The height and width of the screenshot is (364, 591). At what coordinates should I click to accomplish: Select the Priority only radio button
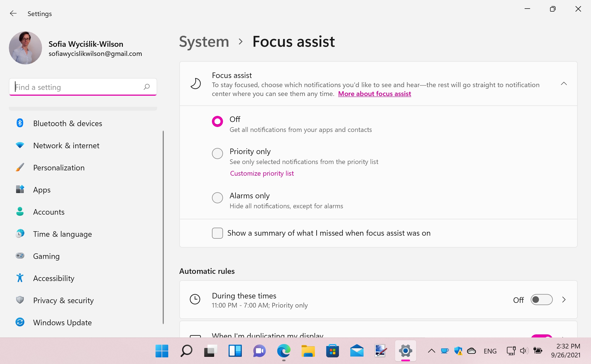[217, 153]
